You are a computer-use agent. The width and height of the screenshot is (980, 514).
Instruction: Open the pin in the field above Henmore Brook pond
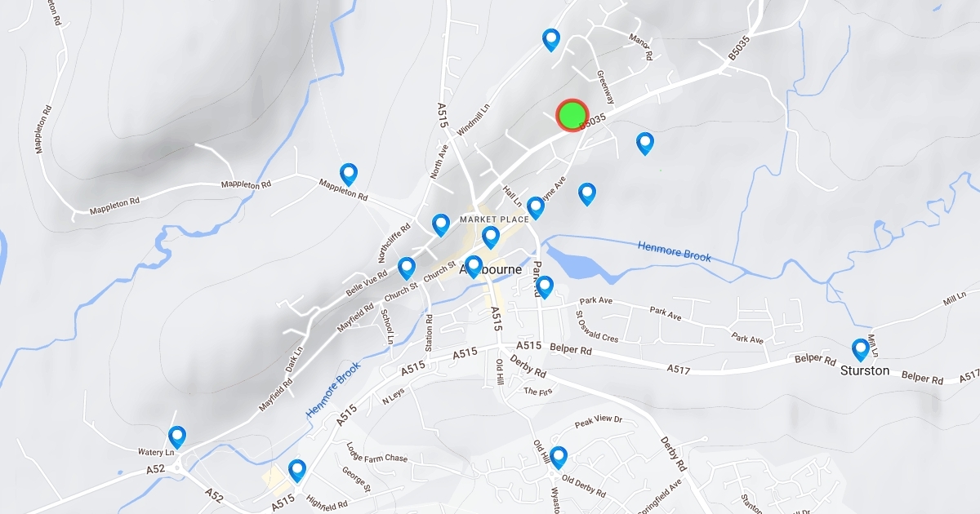pos(587,194)
